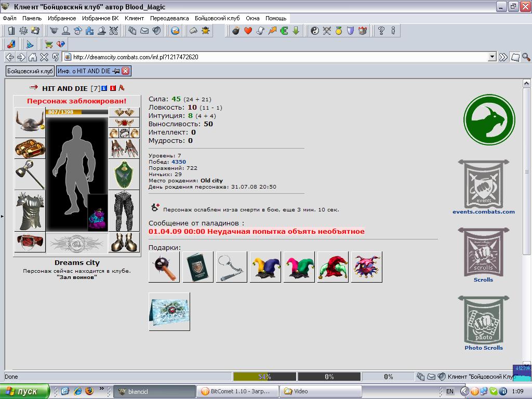Click the gear settings toolbar icon

(23, 31)
